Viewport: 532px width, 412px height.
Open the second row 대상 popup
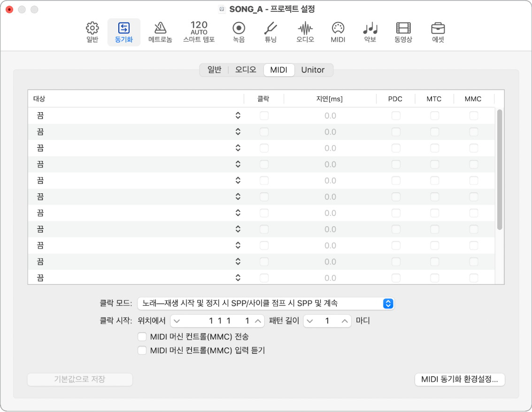138,132
